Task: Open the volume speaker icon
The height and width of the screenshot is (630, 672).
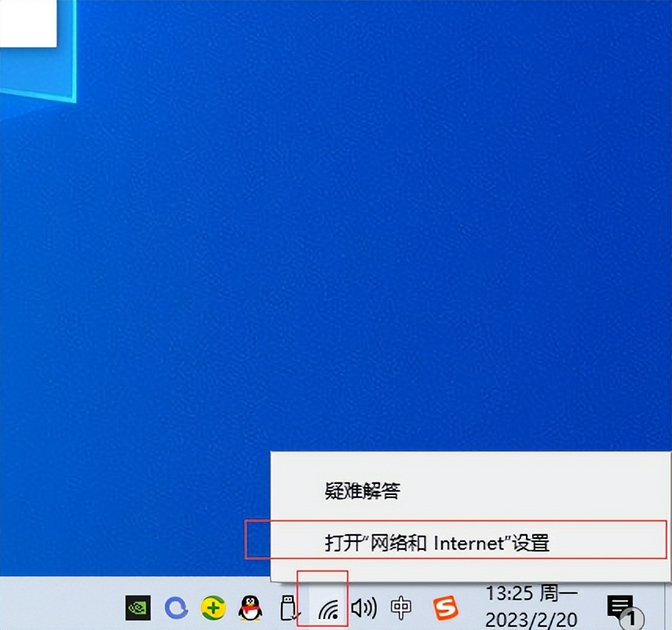Action: (363, 607)
